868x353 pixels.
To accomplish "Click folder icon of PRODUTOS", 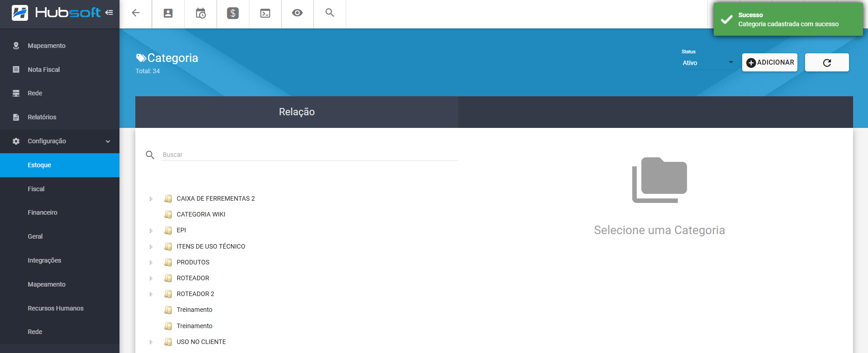I will 168,262.
